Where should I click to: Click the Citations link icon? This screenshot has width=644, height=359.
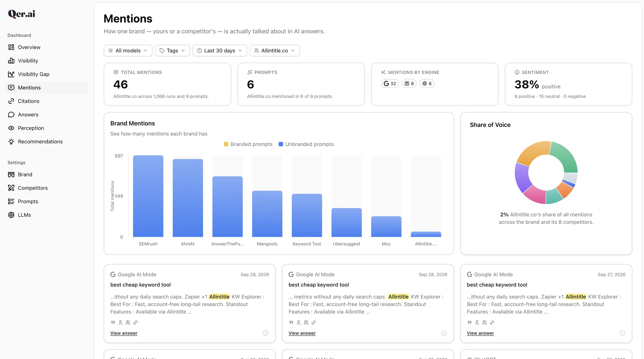pos(11,101)
